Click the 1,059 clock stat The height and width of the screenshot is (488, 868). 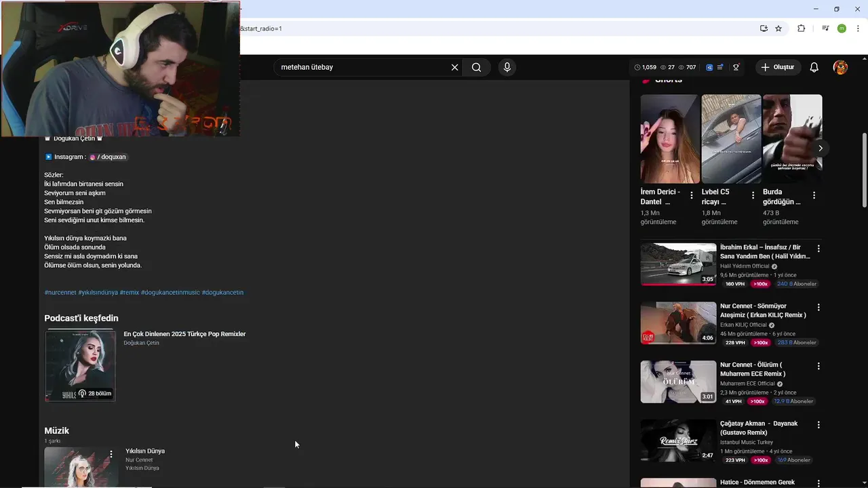(x=645, y=67)
